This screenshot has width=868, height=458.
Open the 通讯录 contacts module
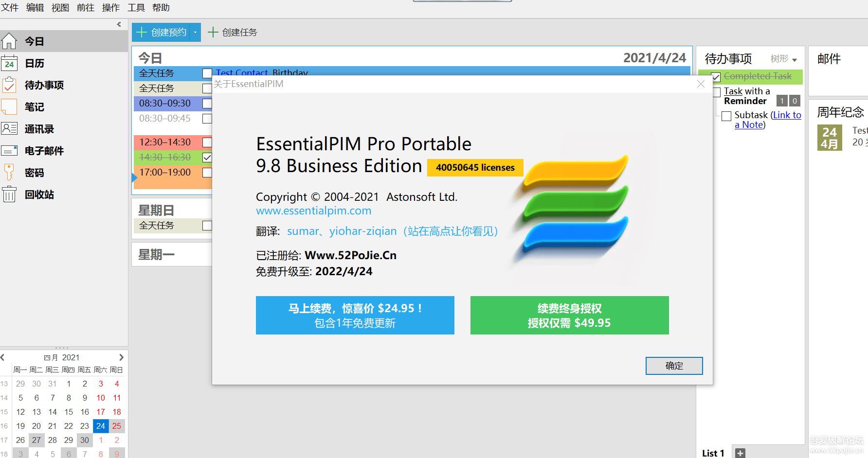pos(64,129)
